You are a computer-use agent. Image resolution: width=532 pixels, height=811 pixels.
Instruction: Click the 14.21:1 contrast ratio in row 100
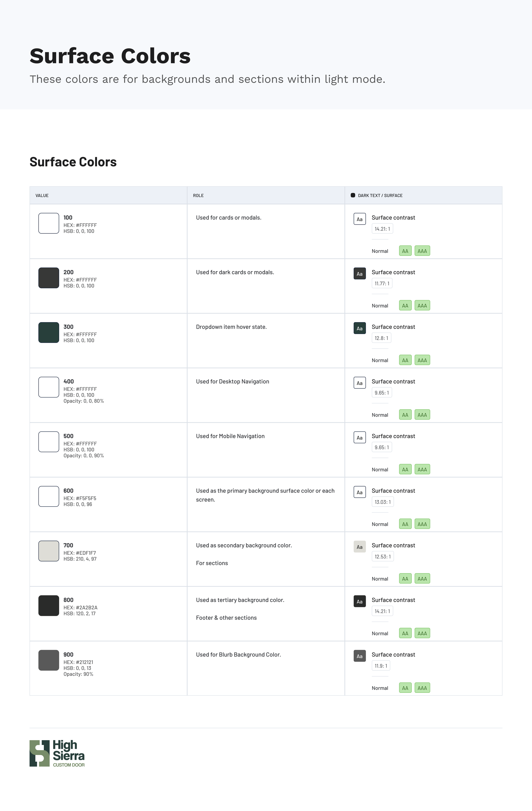(382, 229)
